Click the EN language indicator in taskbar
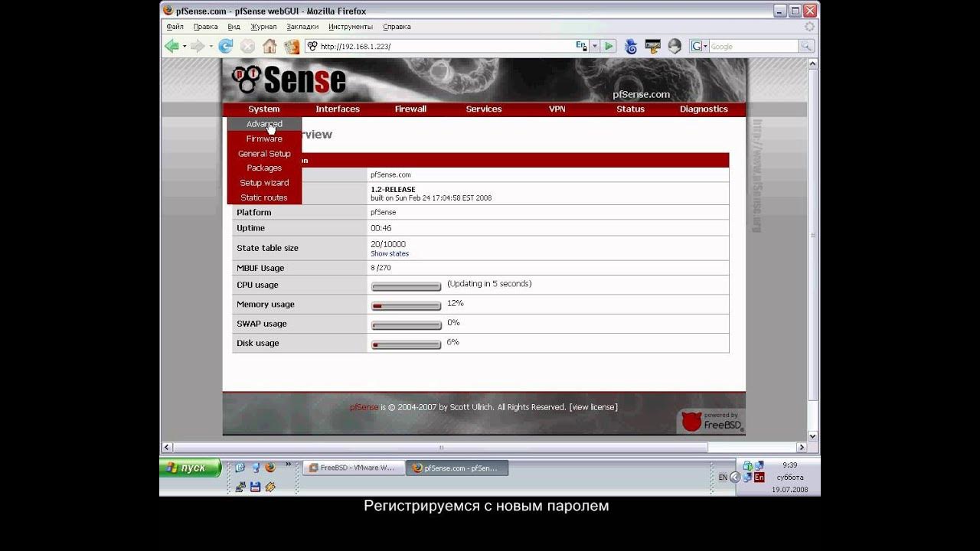 (x=723, y=478)
